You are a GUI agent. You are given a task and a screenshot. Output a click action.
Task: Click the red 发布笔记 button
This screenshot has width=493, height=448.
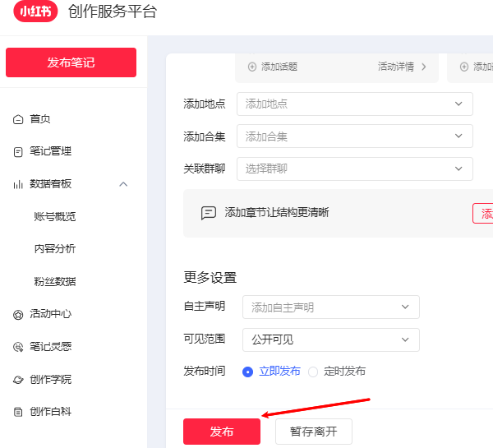tap(71, 62)
